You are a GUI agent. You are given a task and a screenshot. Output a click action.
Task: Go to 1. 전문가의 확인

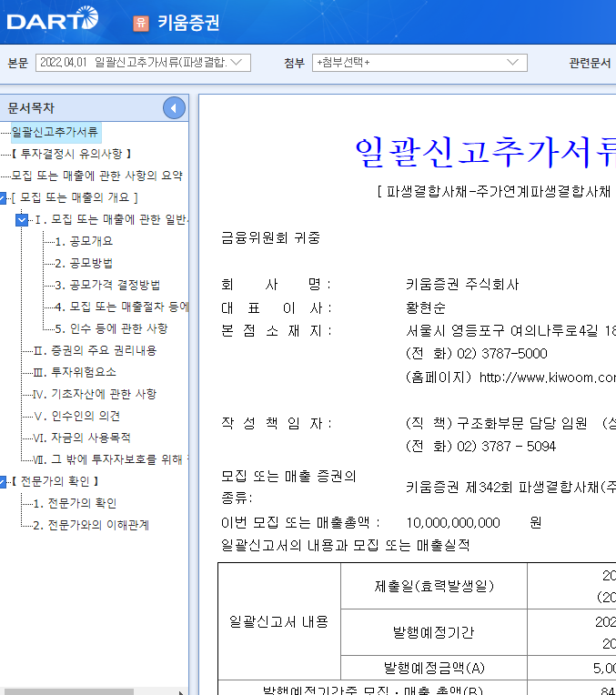coord(75,504)
